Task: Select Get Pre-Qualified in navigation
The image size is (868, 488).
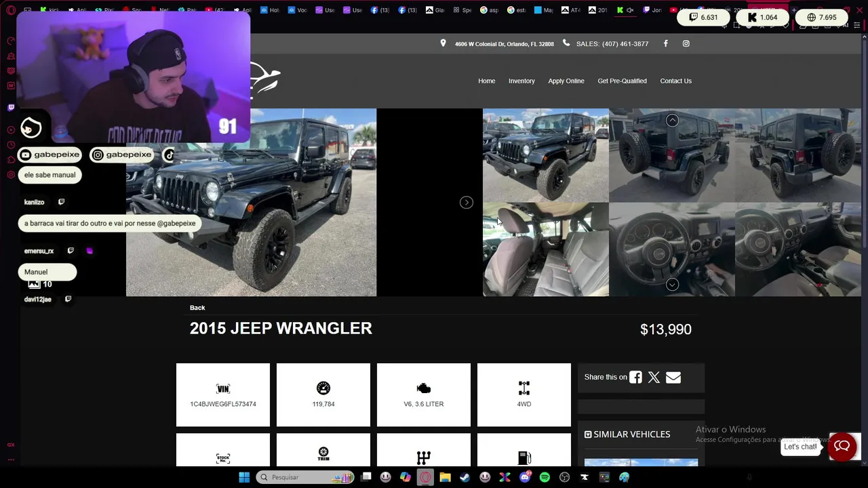Action: click(622, 81)
